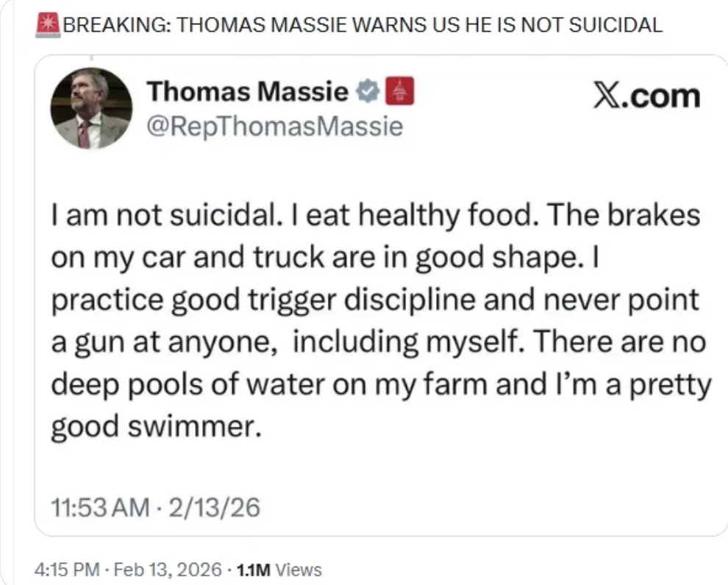Click the 4:15 PM post timestamp
This screenshot has height=585, width=728.
click(62, 569)
